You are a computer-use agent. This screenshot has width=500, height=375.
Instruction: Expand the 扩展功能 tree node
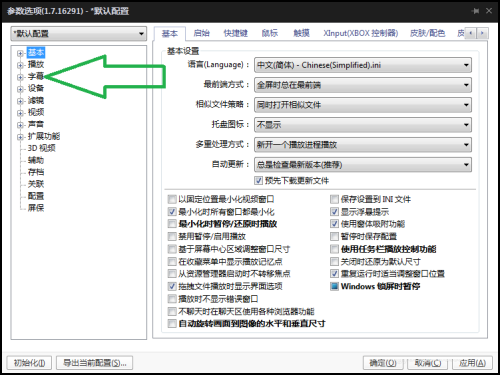(x=20, y=137)
